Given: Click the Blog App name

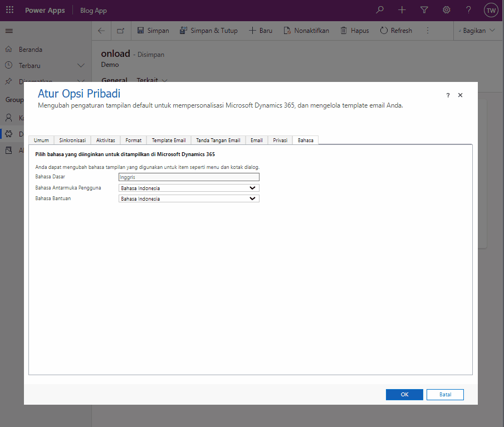Looking at the screenshot, I should pos(94,11).
